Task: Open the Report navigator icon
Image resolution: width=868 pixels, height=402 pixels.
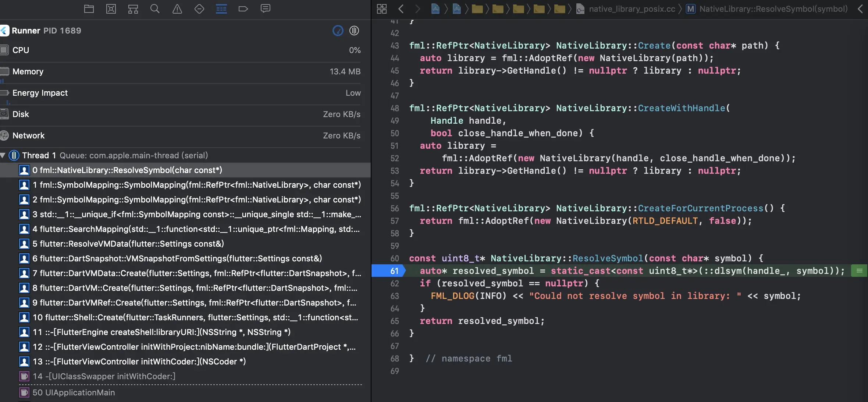Action: point(266,9)
